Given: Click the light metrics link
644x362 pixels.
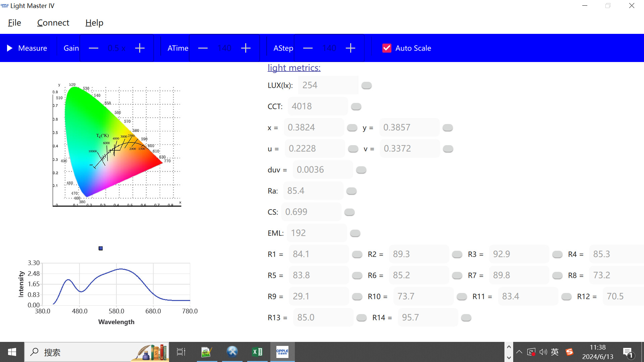Looking at the screenshot, I should (x=294, y=68).
